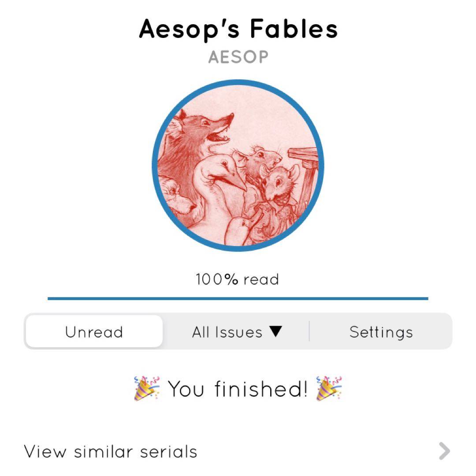Tap the You finished! message
The image size is (476, 476).
(x=238, y=388)
